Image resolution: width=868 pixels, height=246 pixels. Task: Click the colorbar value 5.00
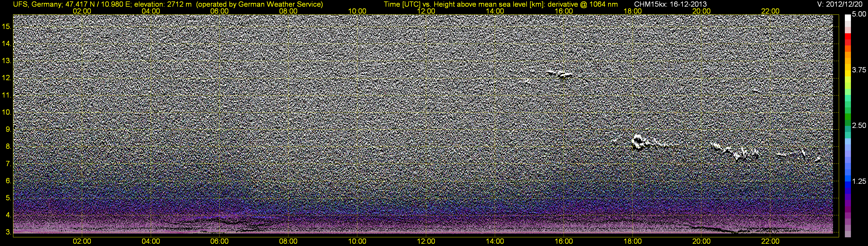[858, 14]
